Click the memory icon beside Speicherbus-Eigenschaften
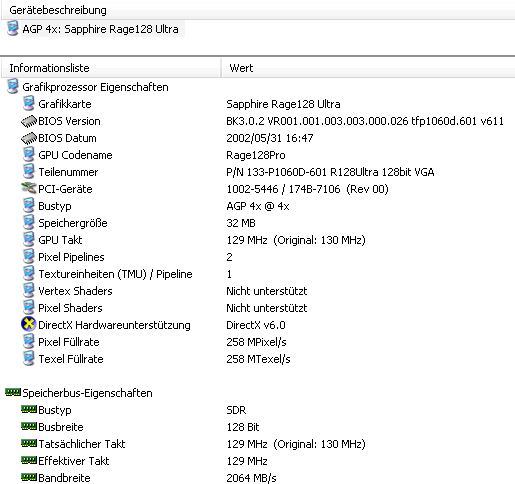This screenshot has width=515, height=484. coord(13,392)
